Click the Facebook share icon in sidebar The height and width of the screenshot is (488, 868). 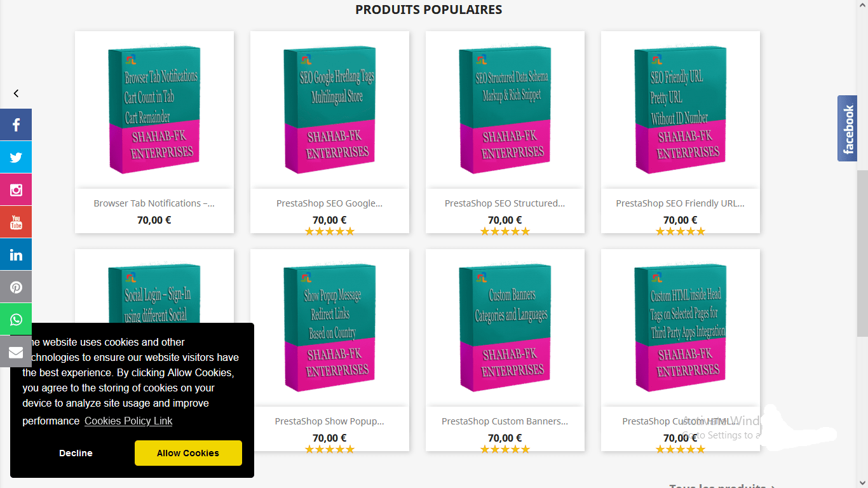[16, 125]
